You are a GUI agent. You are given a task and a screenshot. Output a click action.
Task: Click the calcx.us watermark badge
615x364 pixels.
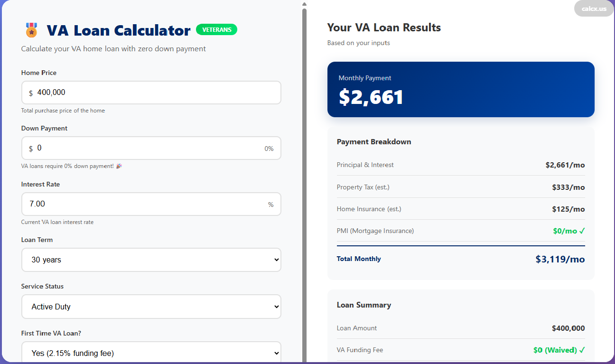594,8
